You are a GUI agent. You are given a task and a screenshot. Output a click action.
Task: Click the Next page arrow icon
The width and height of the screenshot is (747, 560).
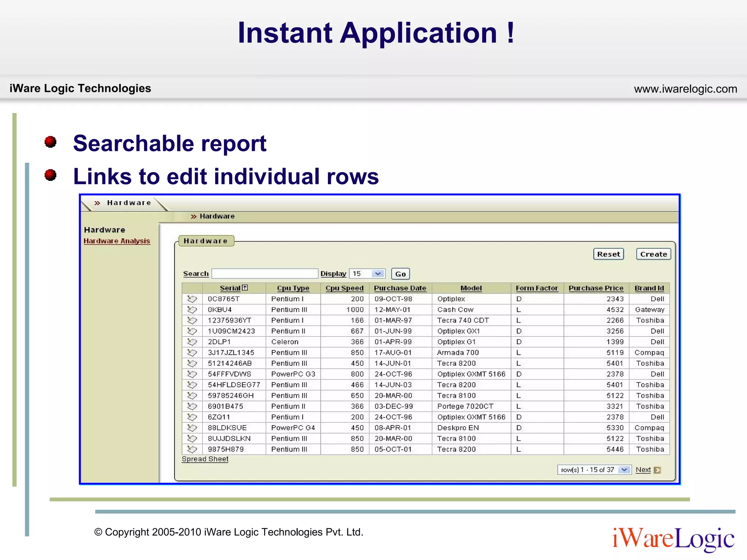coord(657,470)
